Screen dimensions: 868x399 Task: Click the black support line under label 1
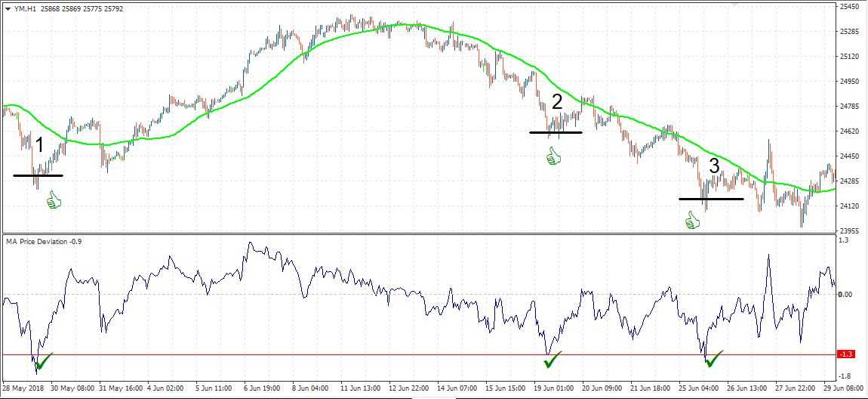(38, 175)
